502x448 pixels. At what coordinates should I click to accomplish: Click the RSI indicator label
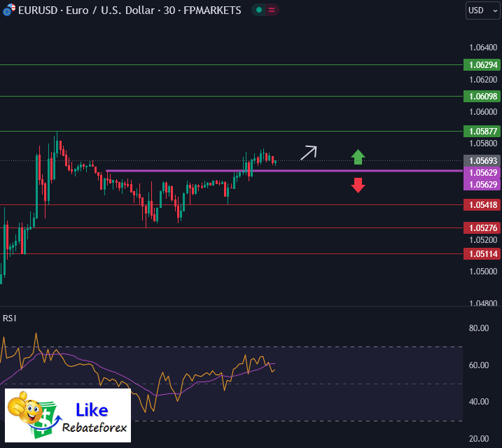9,318
